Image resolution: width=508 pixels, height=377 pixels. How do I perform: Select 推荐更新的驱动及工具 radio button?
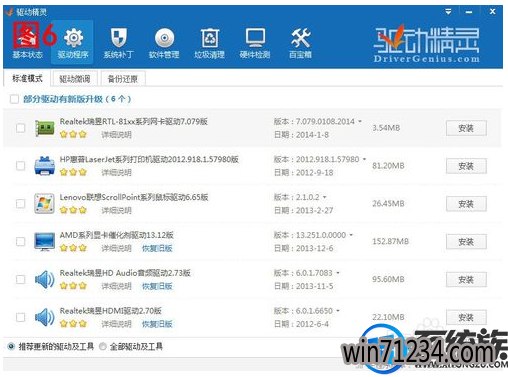(x=11, y=347)
